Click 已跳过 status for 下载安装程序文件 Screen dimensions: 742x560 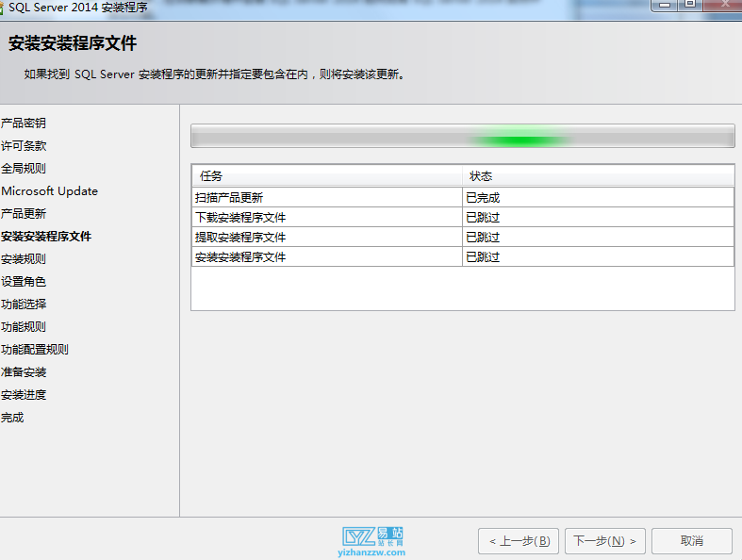(x=598, y=217)
